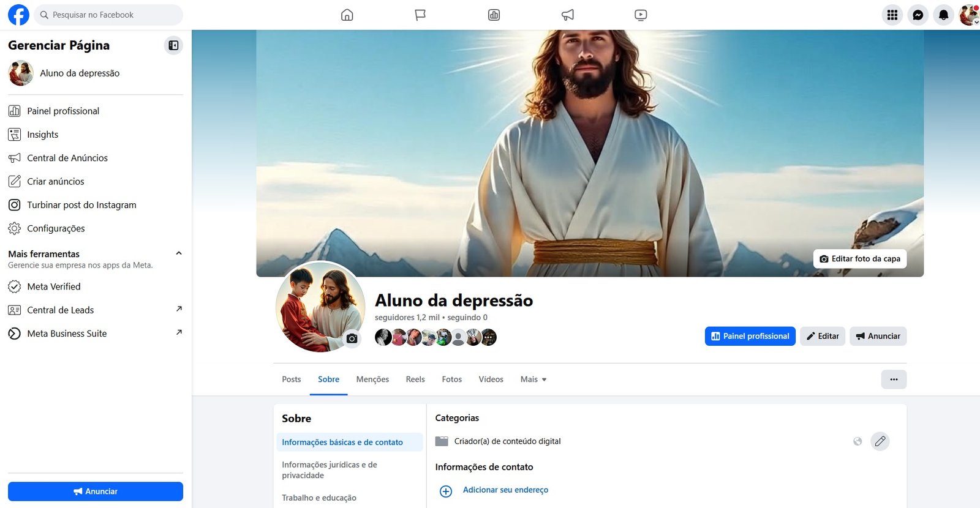Open the Ads megaphone icon in top bar
The height and width of the screenshot is (508, 980).
pyautogui.click(x=568, y=15)
